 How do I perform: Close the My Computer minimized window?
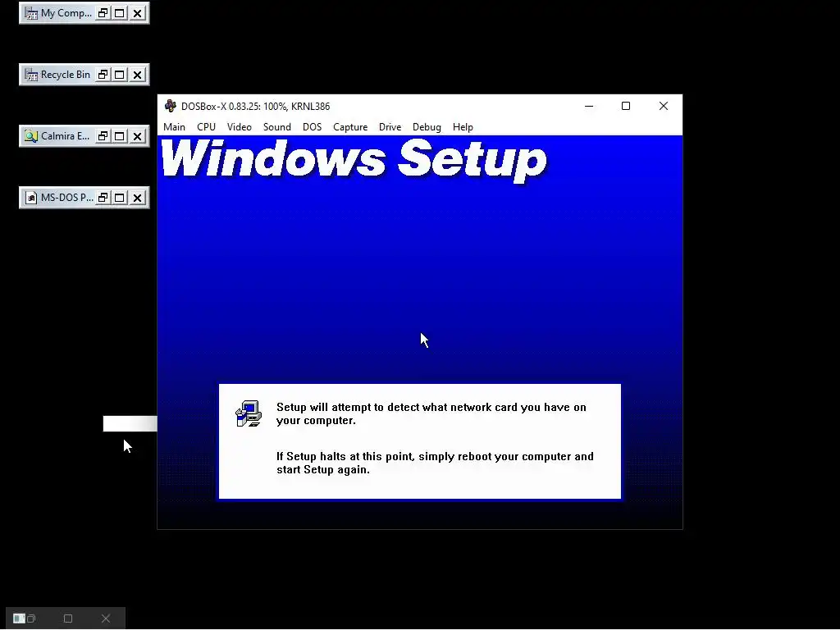point(138,13)
